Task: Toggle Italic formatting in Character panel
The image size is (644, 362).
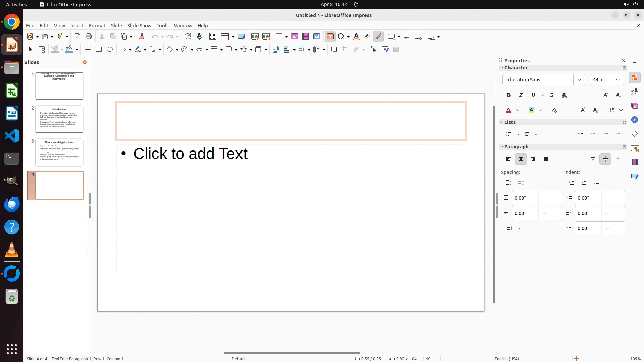Action: 521,95
